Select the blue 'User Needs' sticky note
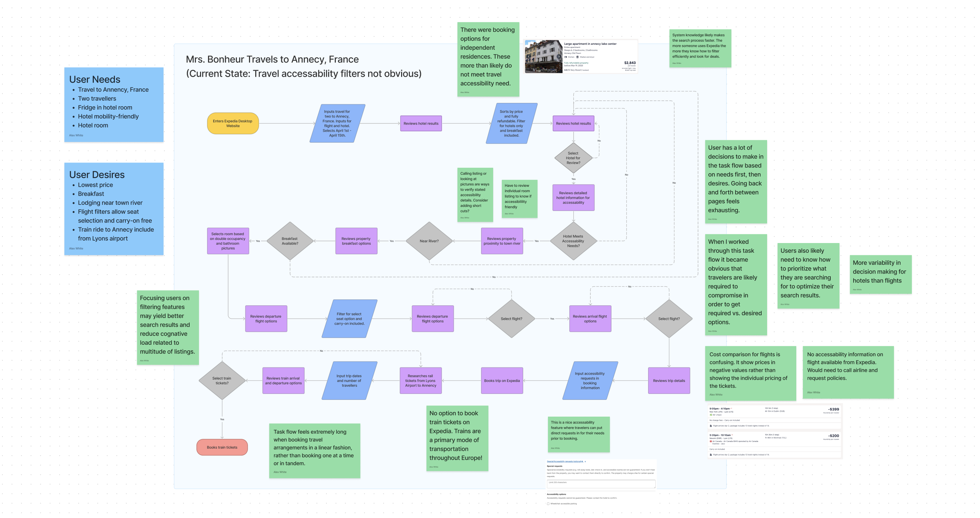Image resolution: width=980 pixels, height=518 pixels. (114, 105)
